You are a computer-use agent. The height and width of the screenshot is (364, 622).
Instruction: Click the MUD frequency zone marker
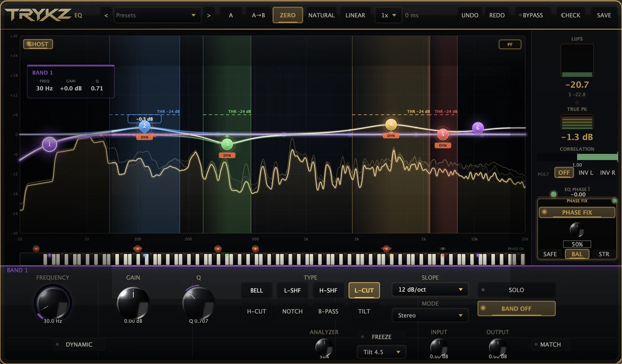tap(218, 248)
